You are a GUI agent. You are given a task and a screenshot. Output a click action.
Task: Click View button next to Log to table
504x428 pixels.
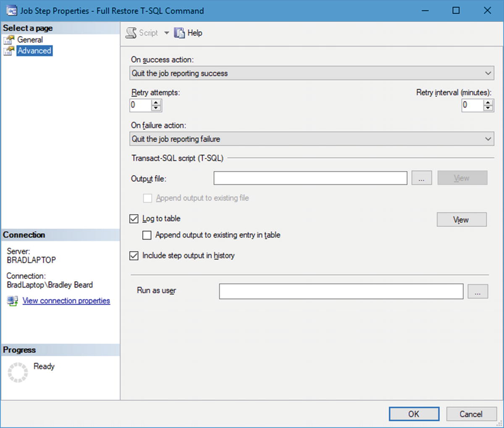pyautogui.click(x=462, y=220)
